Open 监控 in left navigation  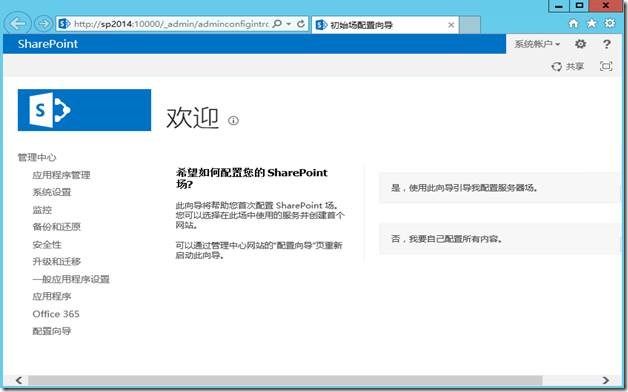coord(42,210)
